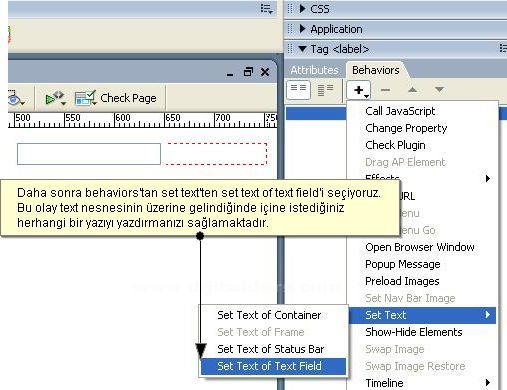
Task: Move behavior up with the up arrow
Action: click(x=412, y=89)
